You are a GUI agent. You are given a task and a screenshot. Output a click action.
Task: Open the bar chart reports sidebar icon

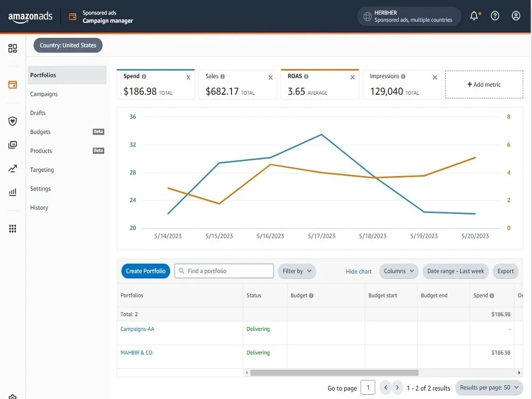coord(13,192)
